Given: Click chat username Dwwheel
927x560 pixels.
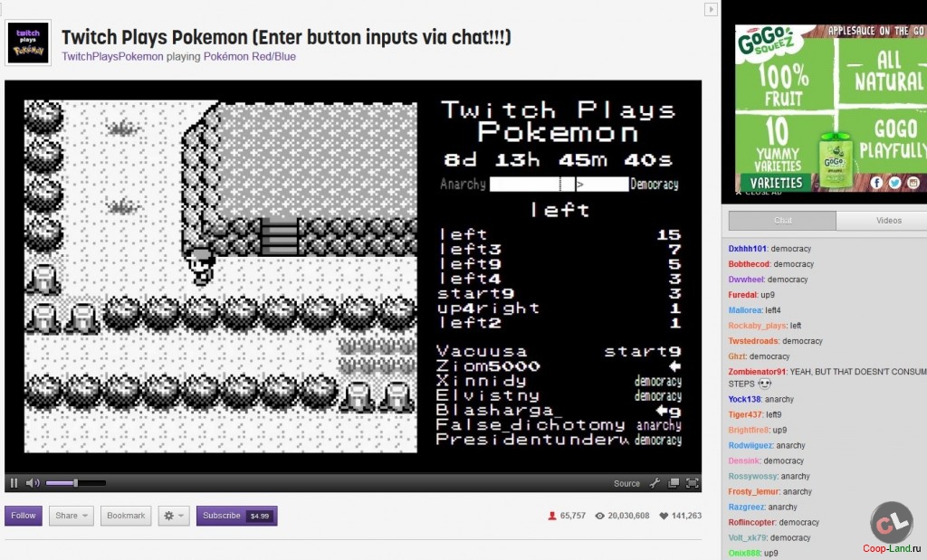Looking at the screenshot, I should pyautogui.click(x=746, y=280).
